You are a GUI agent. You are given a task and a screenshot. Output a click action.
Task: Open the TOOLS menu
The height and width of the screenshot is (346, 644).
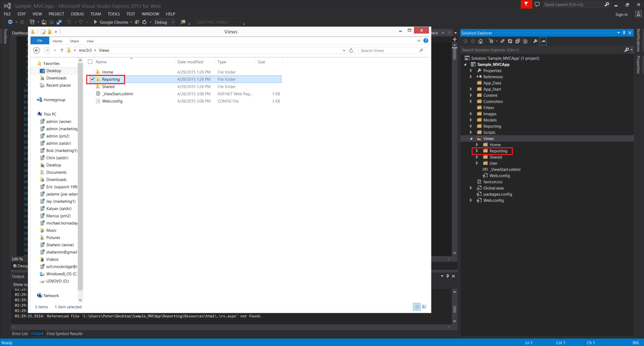tap(114, 14)
